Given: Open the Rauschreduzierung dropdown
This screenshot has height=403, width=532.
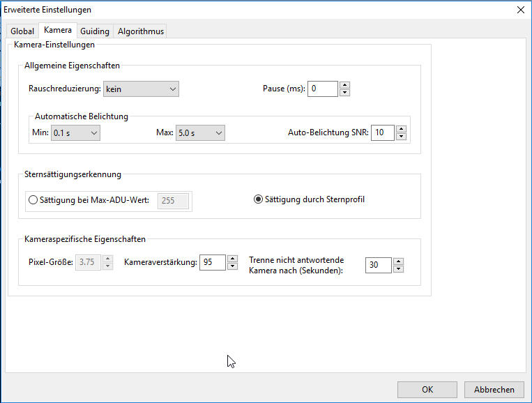Looking at the screenshot, I should tap(141, 89).
